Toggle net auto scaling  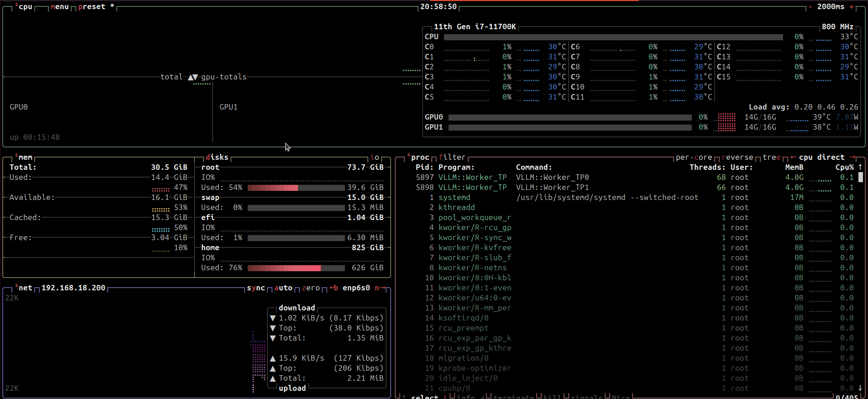click(x=283, y=288)
